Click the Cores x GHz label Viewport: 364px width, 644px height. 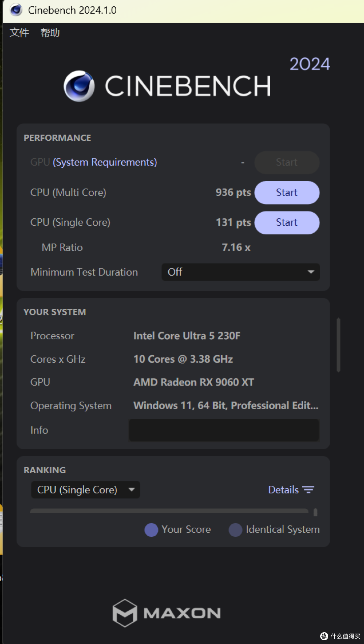[x=58, y=359]
